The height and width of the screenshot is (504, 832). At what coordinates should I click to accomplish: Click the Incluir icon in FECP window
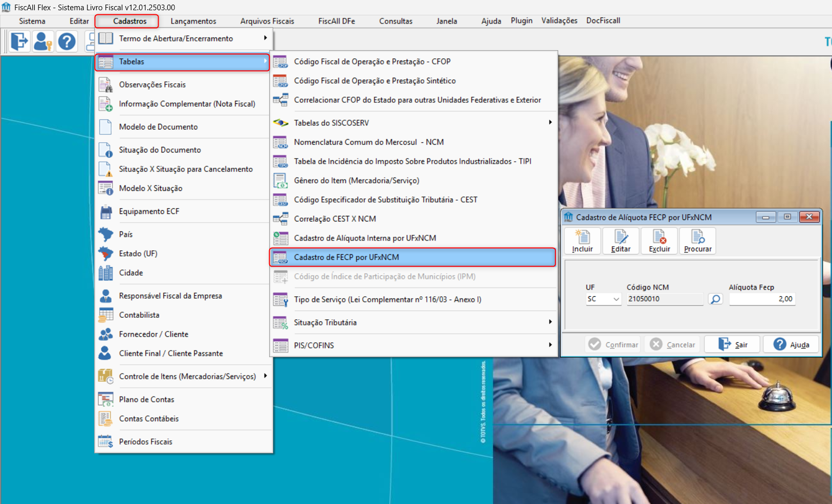582,241
